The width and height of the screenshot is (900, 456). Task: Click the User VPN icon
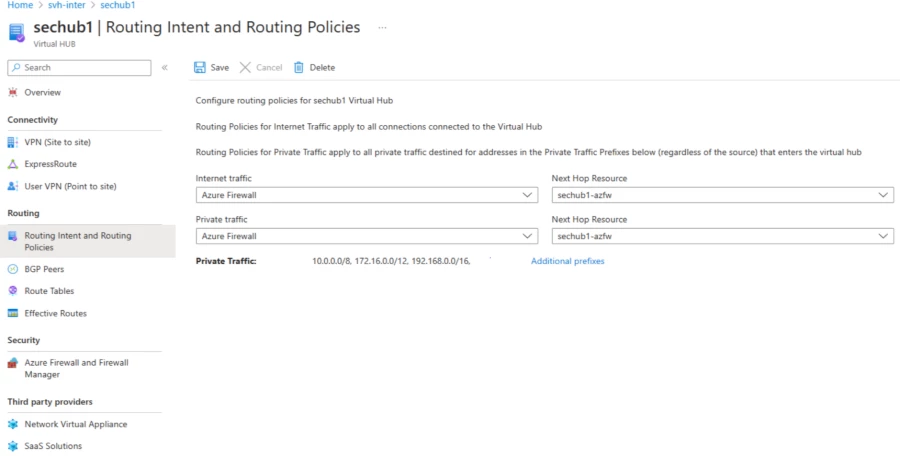13,186
